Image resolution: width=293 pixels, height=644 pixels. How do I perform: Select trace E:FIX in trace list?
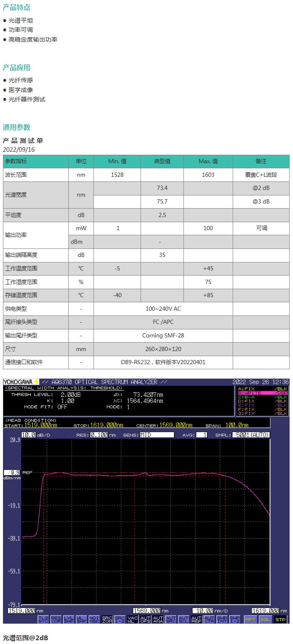pos(262,405)
